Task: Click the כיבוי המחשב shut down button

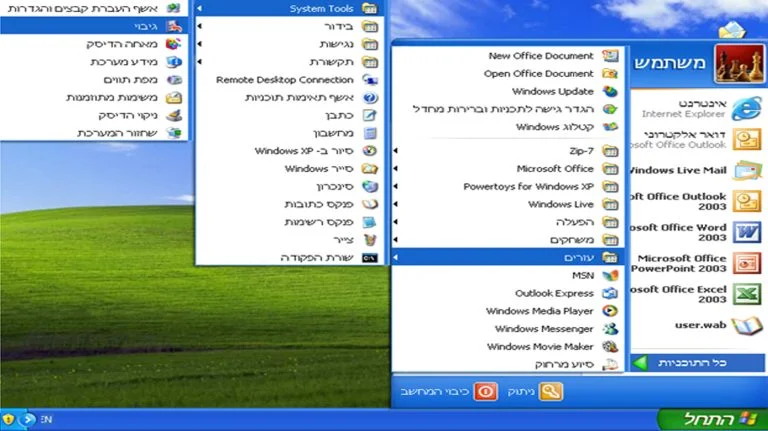Action: pyautogui.click(x=450, y=392)
